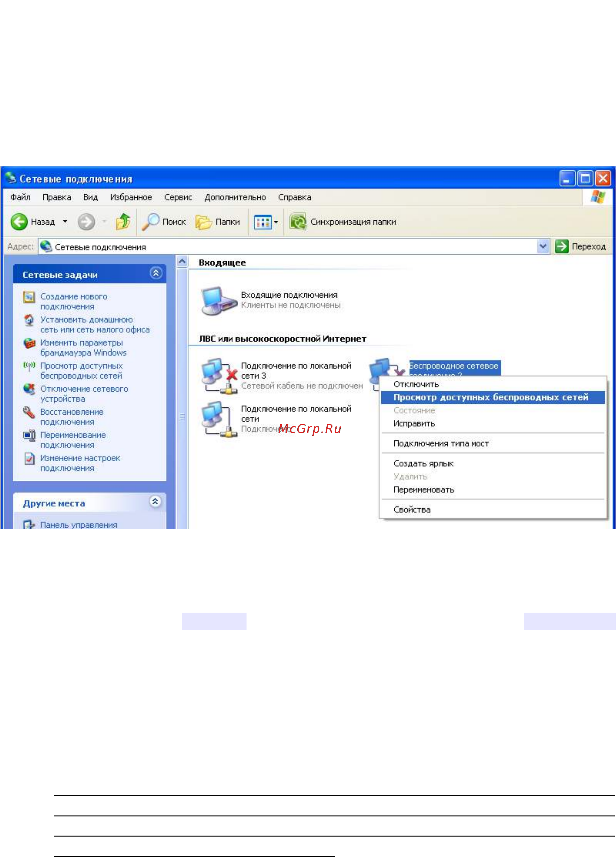The height and width of the screenshot is (857, 616).
Task: Collapse the Сетевые задачи panel
Action: point(156,273)
